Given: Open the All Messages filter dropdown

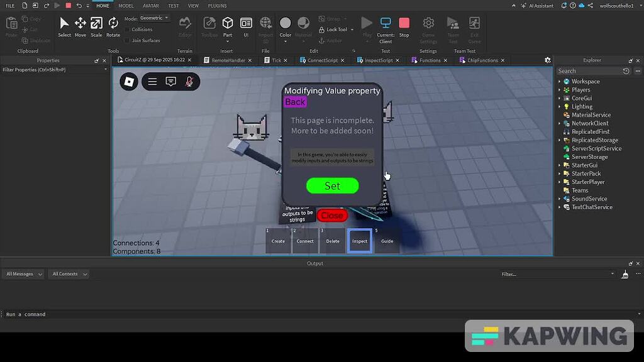Looking at the screenshot, I should pos(24,274).
